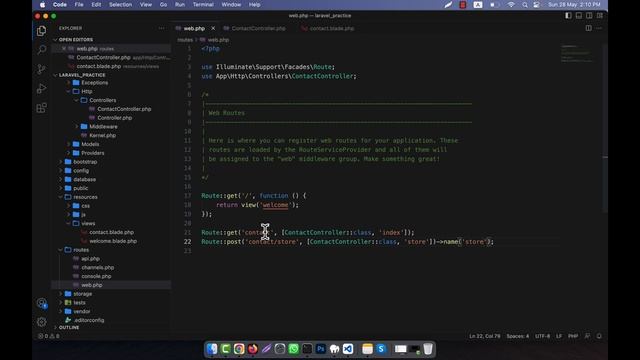Open the Explorer more actions ellipsis
The image size is (640, 360).
click(x=161, y=28)
